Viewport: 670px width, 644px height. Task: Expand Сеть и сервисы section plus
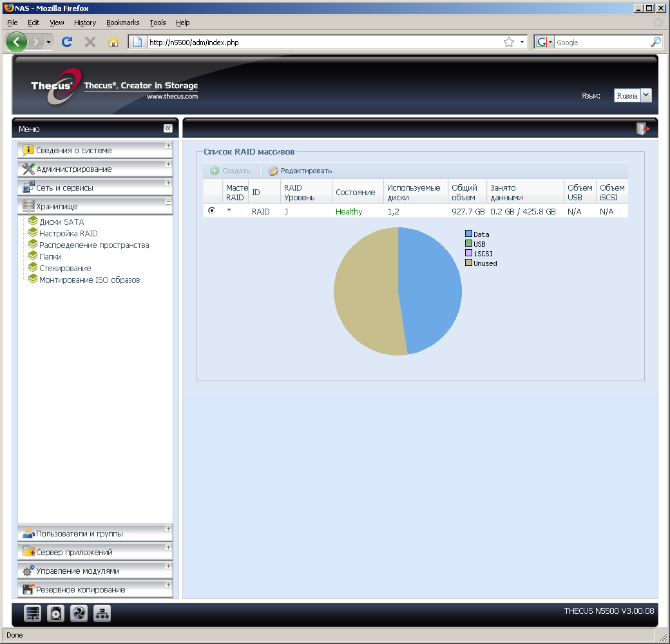tap(168, 183)
